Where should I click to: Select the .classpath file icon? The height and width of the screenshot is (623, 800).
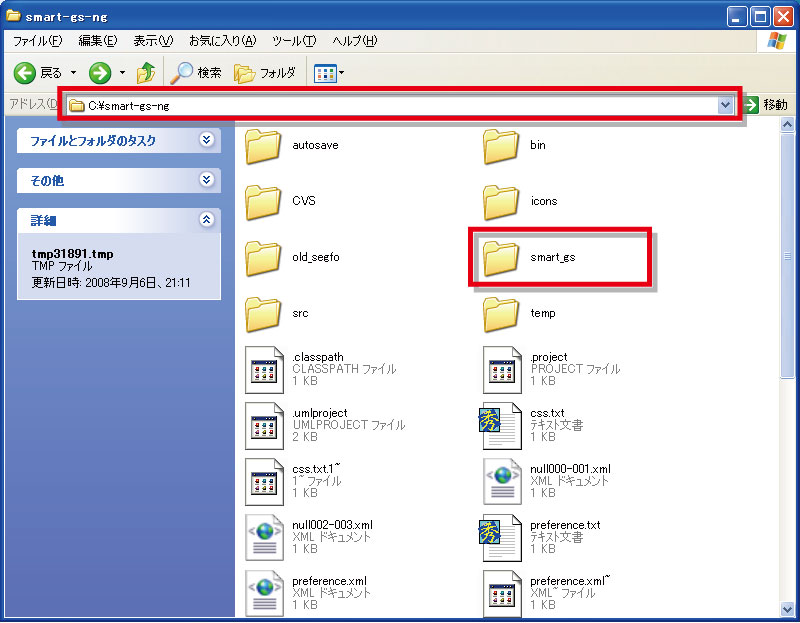tap(264, 370)
